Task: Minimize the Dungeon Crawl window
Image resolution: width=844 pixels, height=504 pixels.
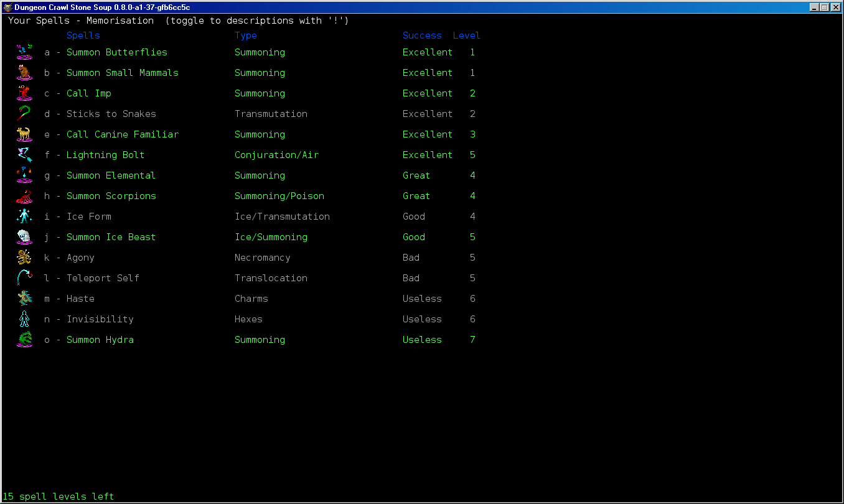Action: pyautogui.click(x=814, y=7)
